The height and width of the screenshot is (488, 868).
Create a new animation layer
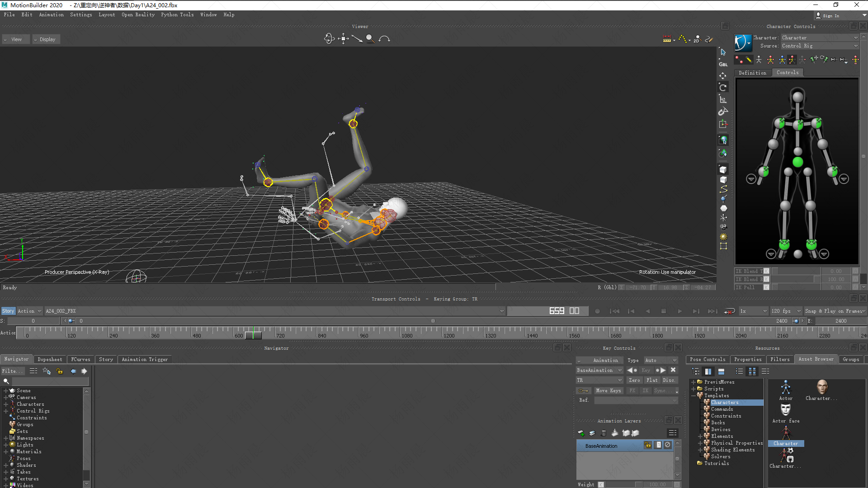point(581,433)
